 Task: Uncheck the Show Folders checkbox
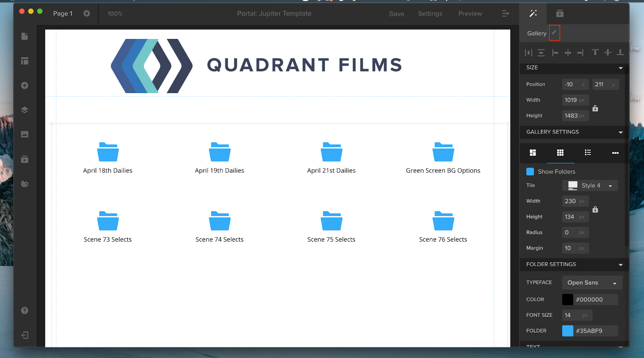pyautogui.click(x=530, y=172)
